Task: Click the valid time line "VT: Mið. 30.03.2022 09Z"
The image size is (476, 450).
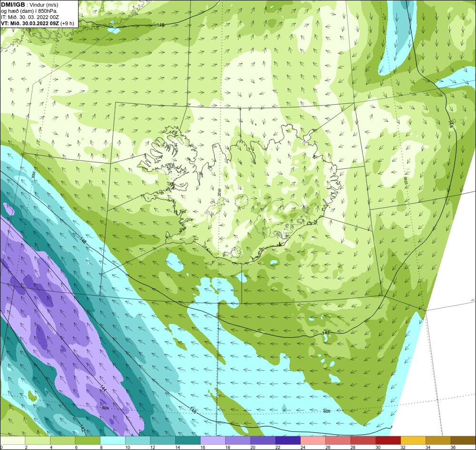Action: [30, 23]
